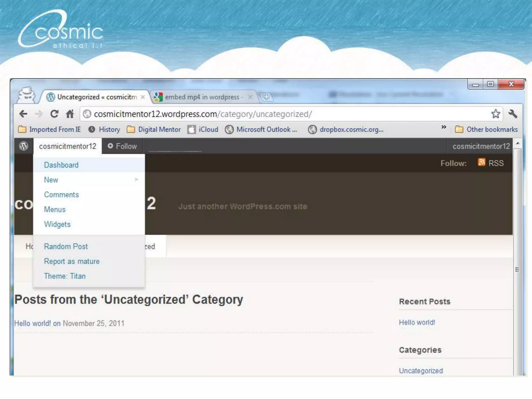Select Dashboard from the menu
The image size is (532, 399).
pyautogui.click(x=61, y=165)
